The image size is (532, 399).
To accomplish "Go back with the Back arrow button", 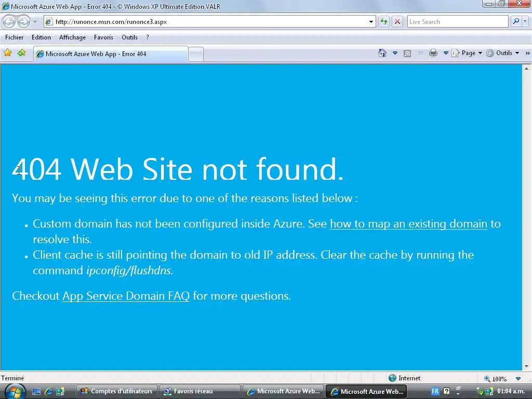I will [x=9, y=22].
